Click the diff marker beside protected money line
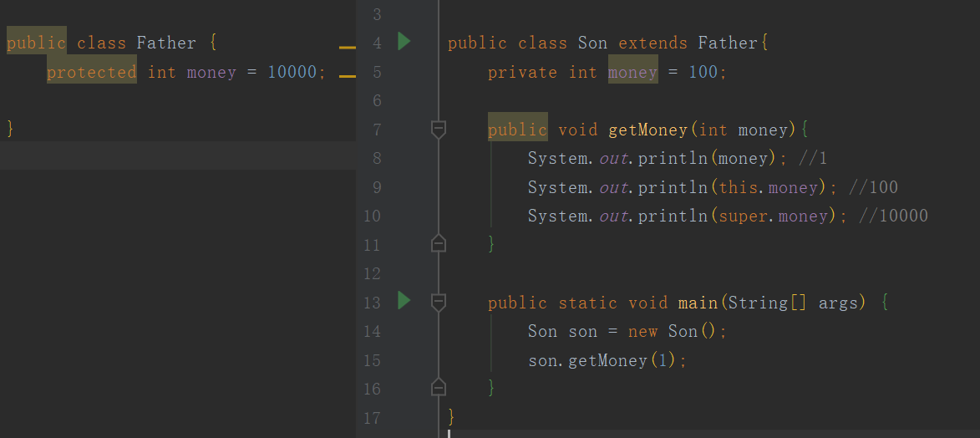This screenshot has width=980, height=438. tap(347, 76)
